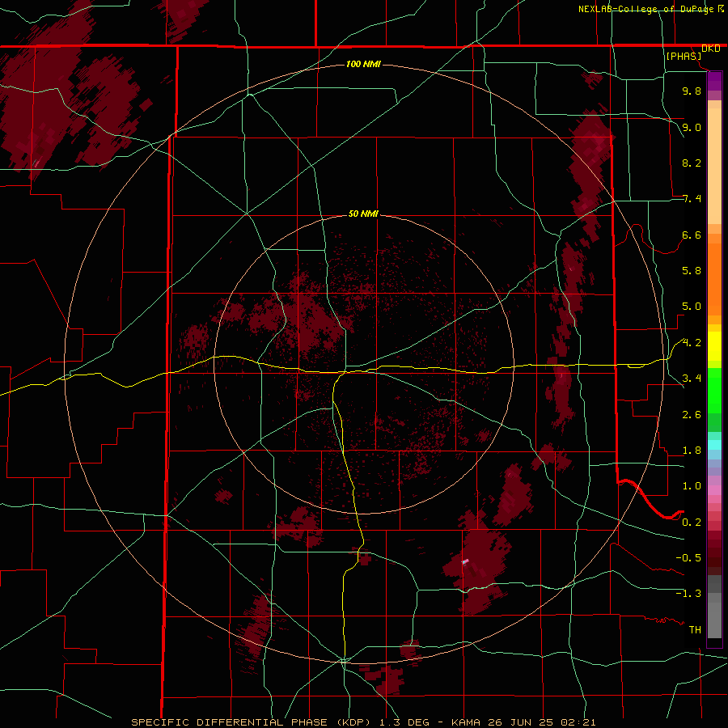Click the 0.2 scale value

[692, 523]
